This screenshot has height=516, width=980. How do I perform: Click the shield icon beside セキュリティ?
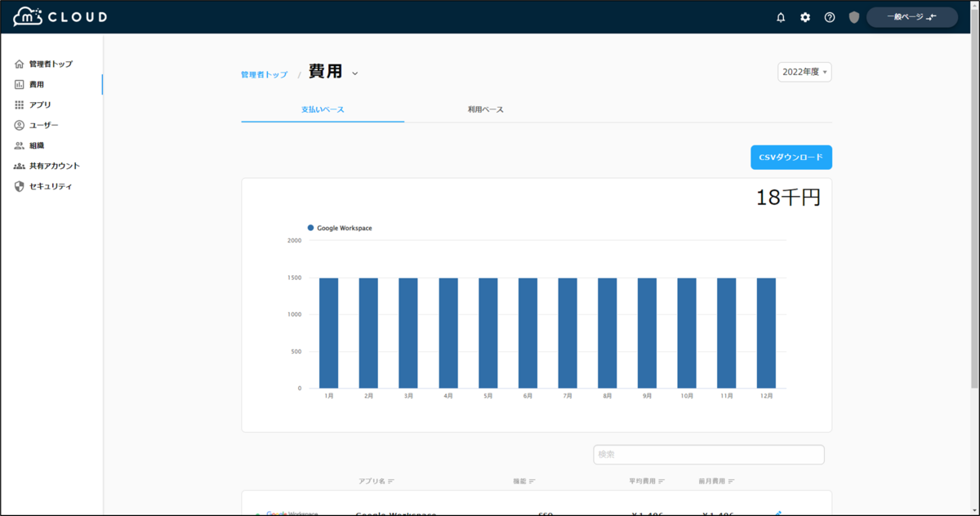[20, 186]
